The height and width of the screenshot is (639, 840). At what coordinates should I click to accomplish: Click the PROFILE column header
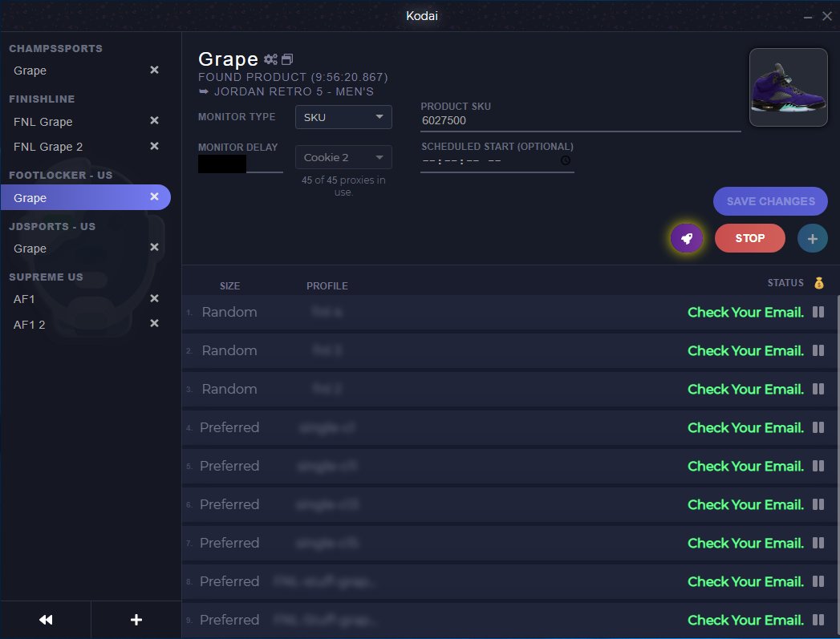(327, 285)
